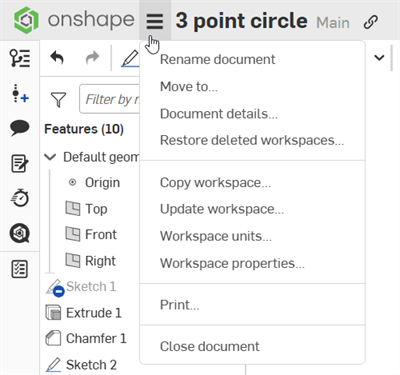Image resolution: width=400 pixels, height=375 pixels.
Task: Click the suppressed Sketch 1 icon
Action: pyautogui.click(x=55, y=287)
